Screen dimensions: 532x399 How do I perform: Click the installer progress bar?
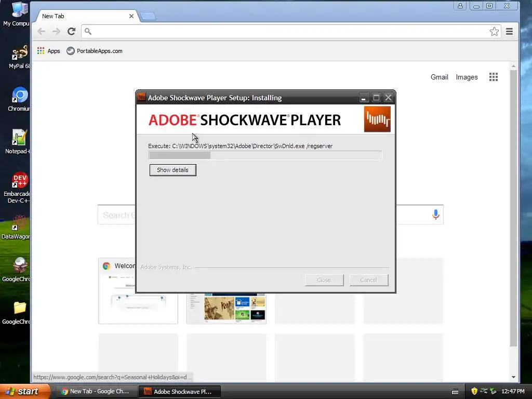click(265, 155)
